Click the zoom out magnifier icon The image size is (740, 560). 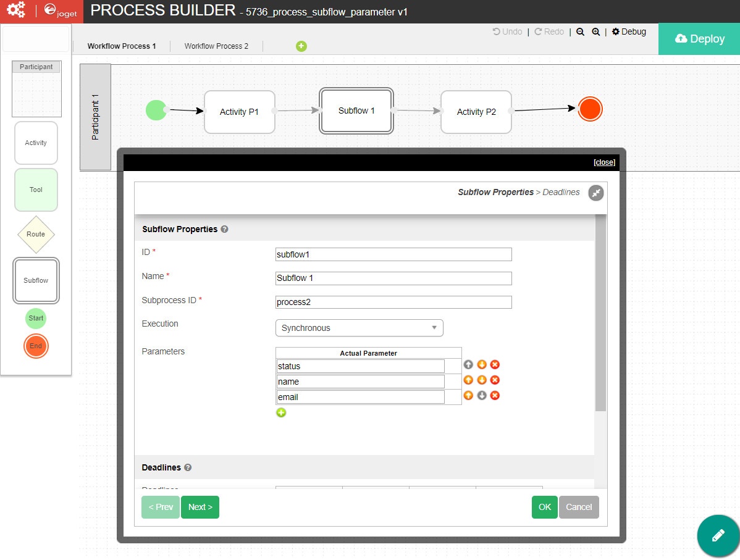pyautogui.click(x=580, y=32)
